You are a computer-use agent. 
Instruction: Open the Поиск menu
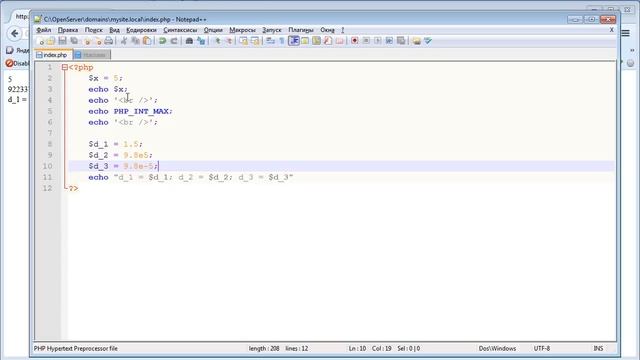[x=93, y=30]
